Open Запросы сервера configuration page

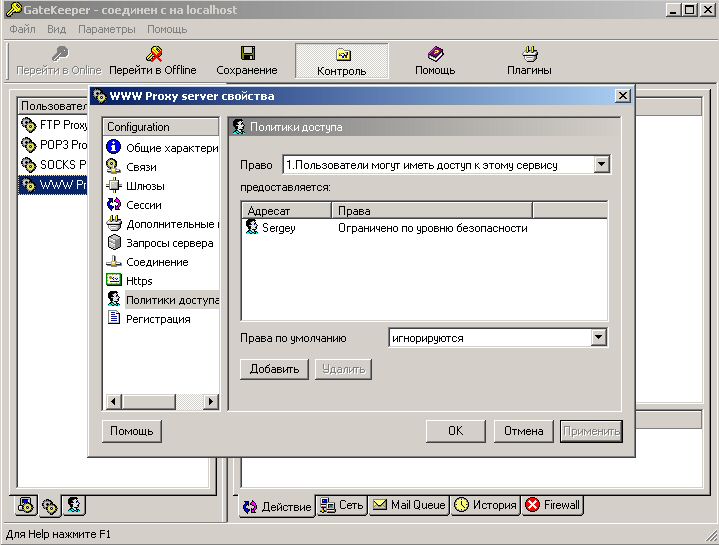pyautogui.click(x=162, y=243)
